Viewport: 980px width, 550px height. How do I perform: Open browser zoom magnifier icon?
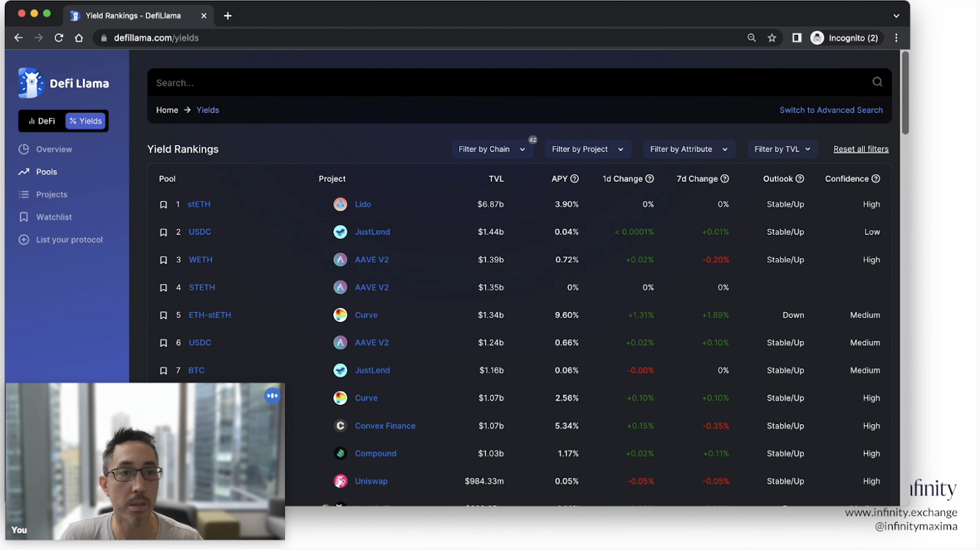point(752,38)
